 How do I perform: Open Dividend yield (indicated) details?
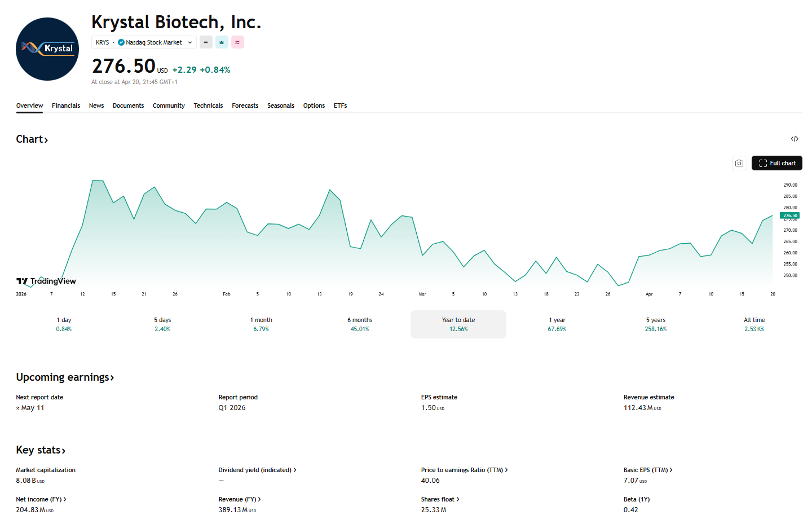(257, 470)
